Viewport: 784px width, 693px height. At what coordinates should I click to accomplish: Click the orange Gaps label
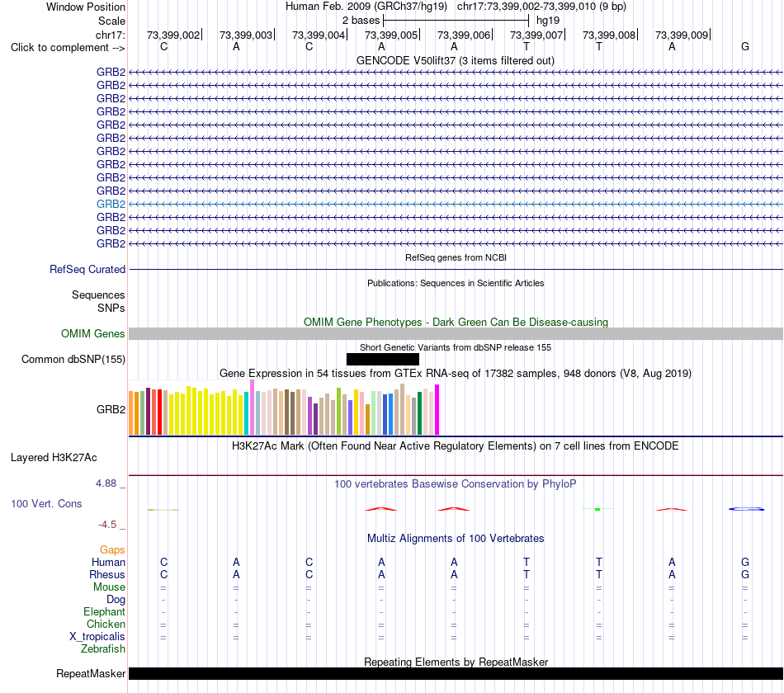(x=112, y=550)
